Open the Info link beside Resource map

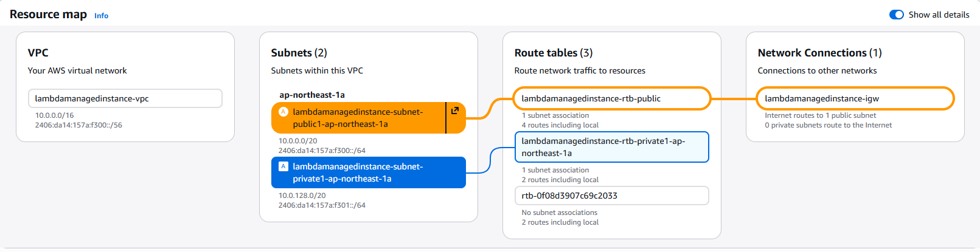101,16
